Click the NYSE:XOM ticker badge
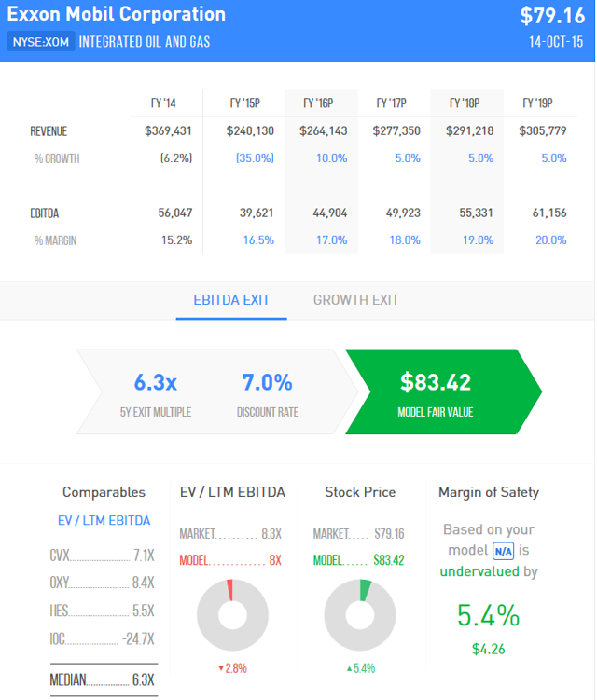The image size is (597, 700). 41,42
